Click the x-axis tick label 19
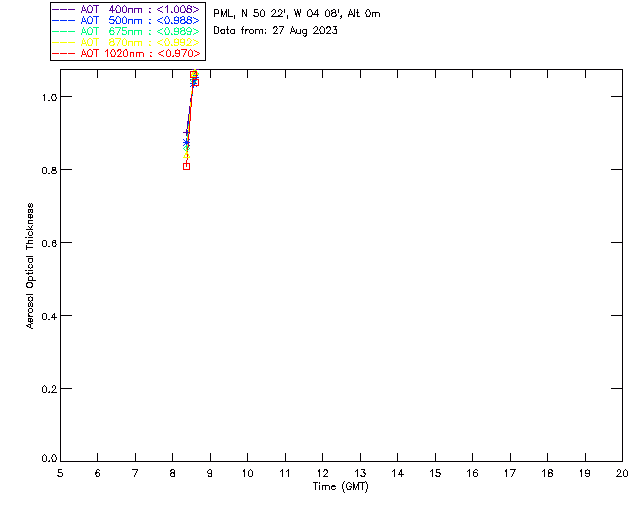 click(585, 473)
